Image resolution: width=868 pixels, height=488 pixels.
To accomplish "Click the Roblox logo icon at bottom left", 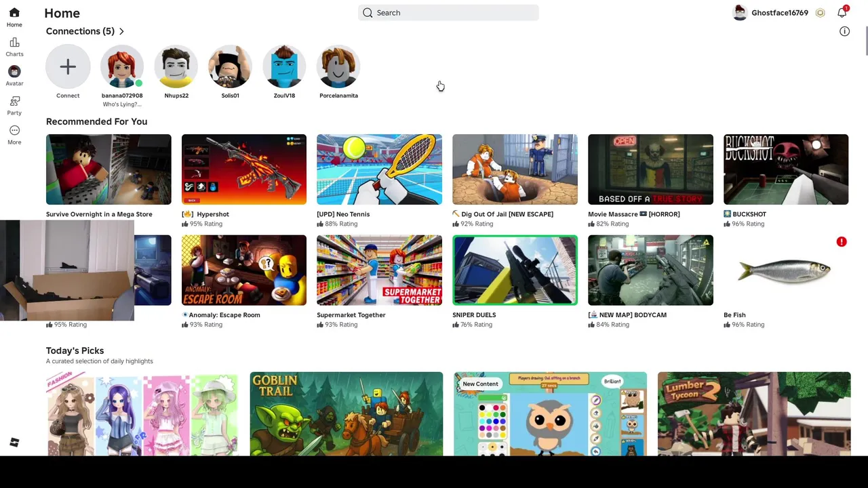I will [x=14, y=443].
